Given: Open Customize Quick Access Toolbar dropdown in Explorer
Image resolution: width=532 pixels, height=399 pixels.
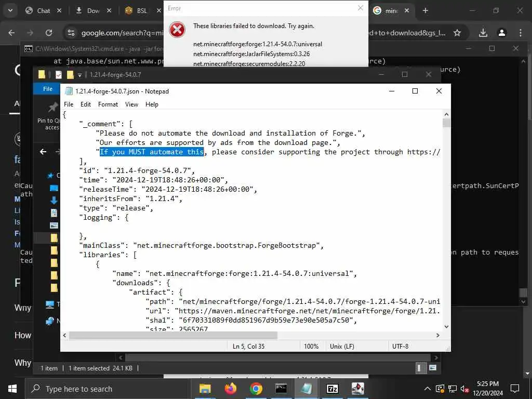Looking at the screenshot, I should click(79, 75).
